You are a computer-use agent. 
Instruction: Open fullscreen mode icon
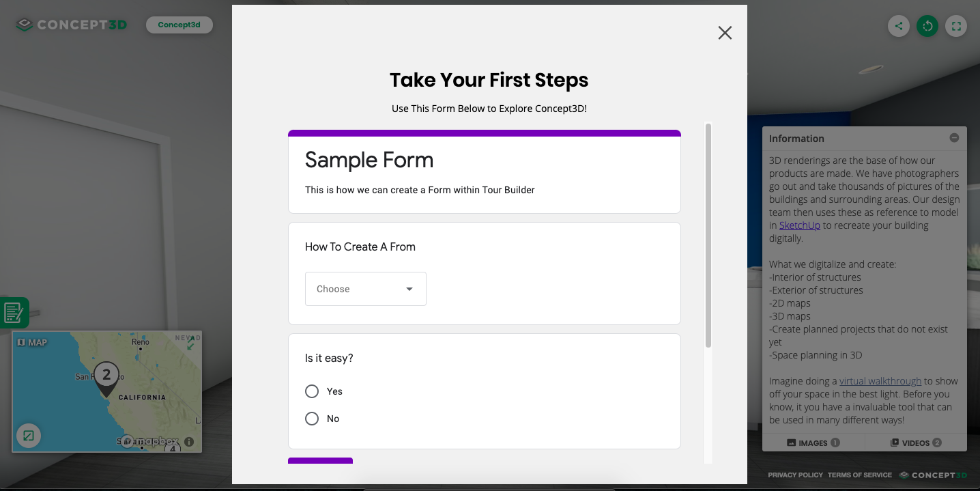956,27
